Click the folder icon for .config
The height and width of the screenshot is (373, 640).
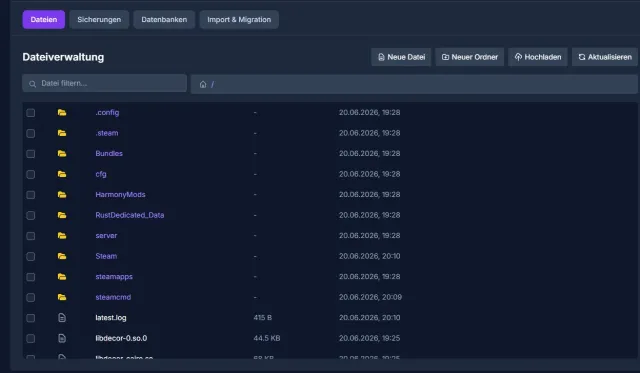(x=62, y=112)
